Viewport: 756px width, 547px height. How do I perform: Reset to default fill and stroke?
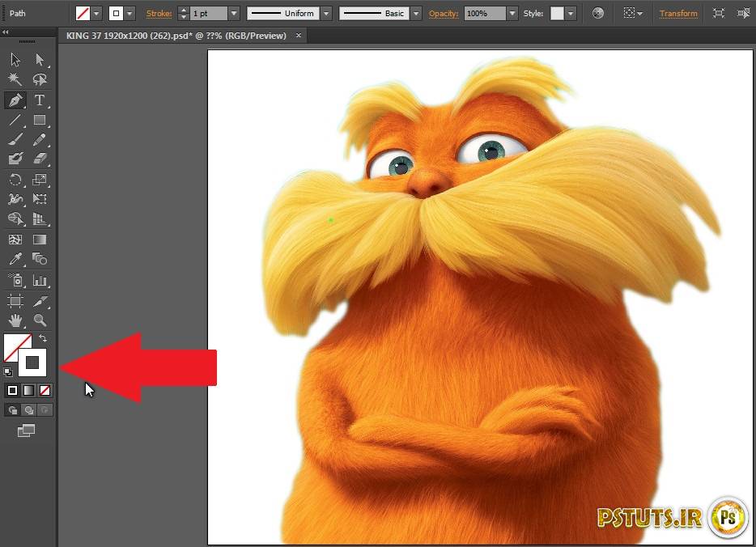click(7, 371)
